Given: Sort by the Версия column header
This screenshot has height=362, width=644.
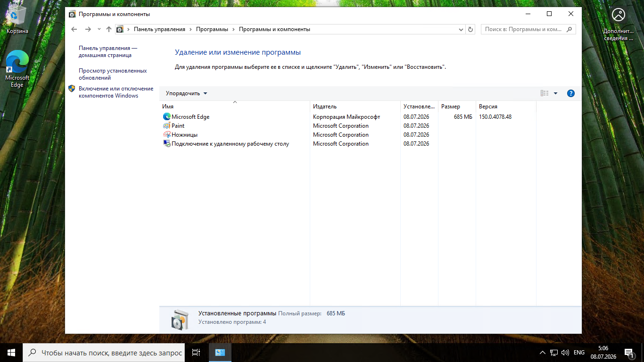Looking at the screenshot, I should coord(506,107).
